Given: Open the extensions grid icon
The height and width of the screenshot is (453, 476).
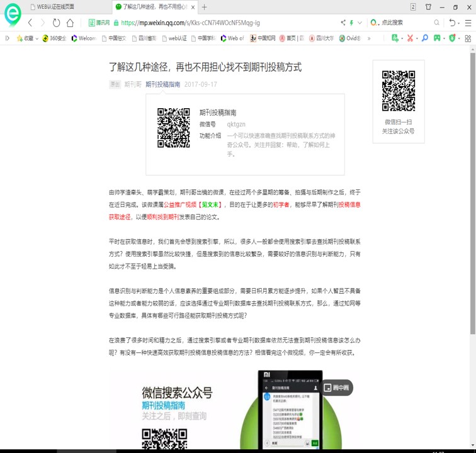Looking at the screenshot, I should (x=468, y=38).
